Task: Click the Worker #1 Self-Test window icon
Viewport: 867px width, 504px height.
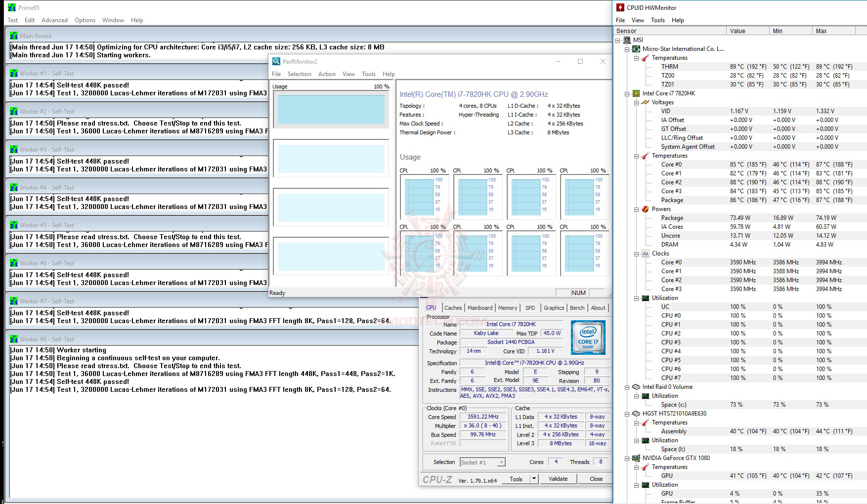Action: tap(14, 73)
